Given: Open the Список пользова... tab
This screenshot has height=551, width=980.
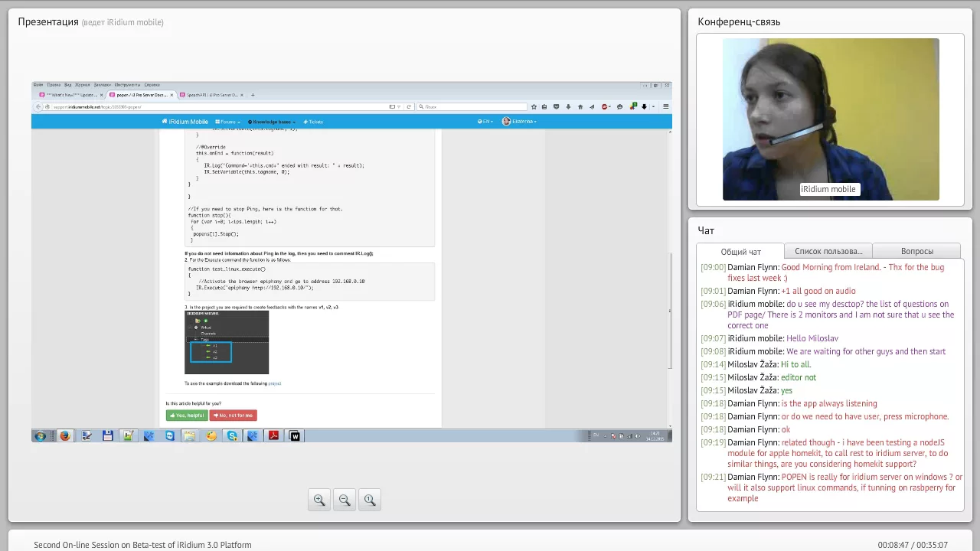Looking at the screenshot, I should (828, 251).
